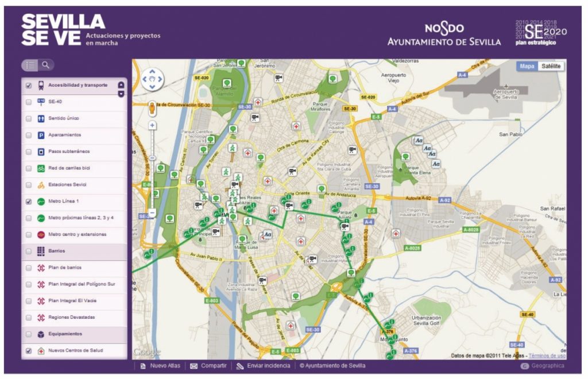Uncheck the Nuevos Centros de Salud checkbox
Viewport: 588px width, 379px height.
click(29, 351)
